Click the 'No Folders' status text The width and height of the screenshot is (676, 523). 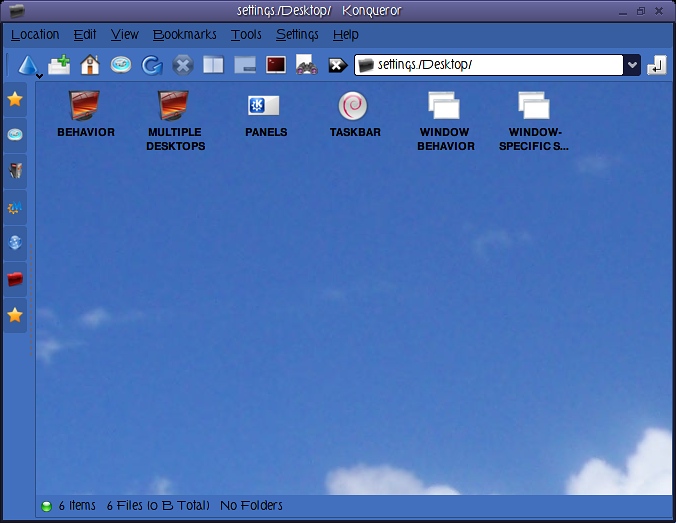click(251, 505)
